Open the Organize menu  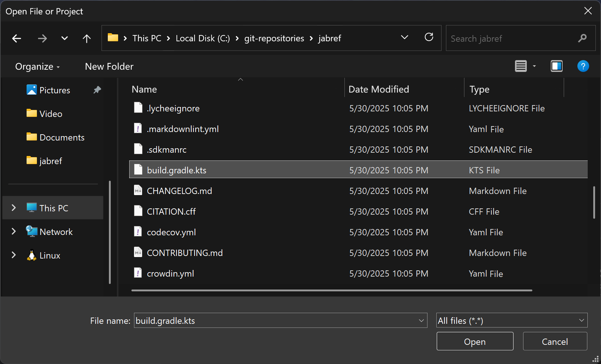pyautogui.click(x=37, y=66)
